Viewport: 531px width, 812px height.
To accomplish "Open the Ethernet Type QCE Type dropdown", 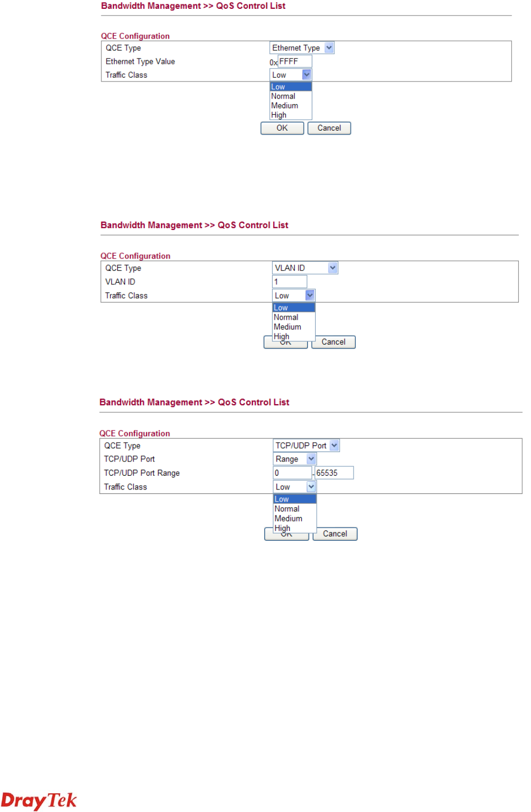I will pos(302,48).
